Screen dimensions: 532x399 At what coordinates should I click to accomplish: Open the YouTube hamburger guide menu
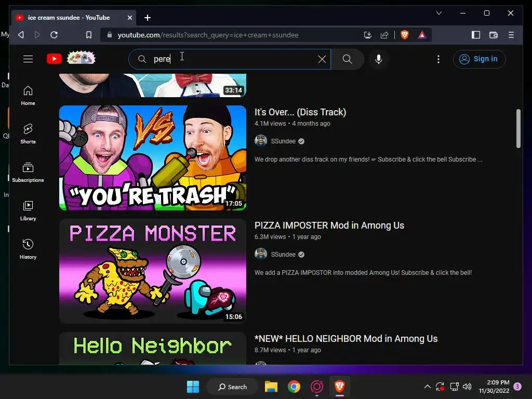28,59
